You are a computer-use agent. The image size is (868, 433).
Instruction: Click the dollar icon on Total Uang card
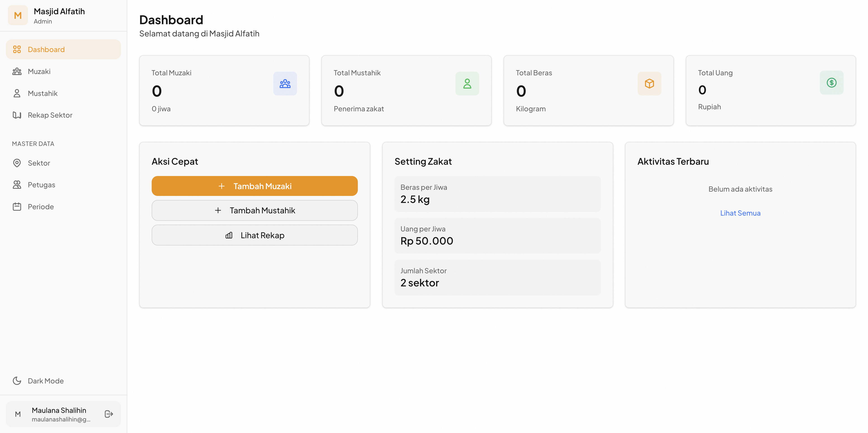point(832,83)
